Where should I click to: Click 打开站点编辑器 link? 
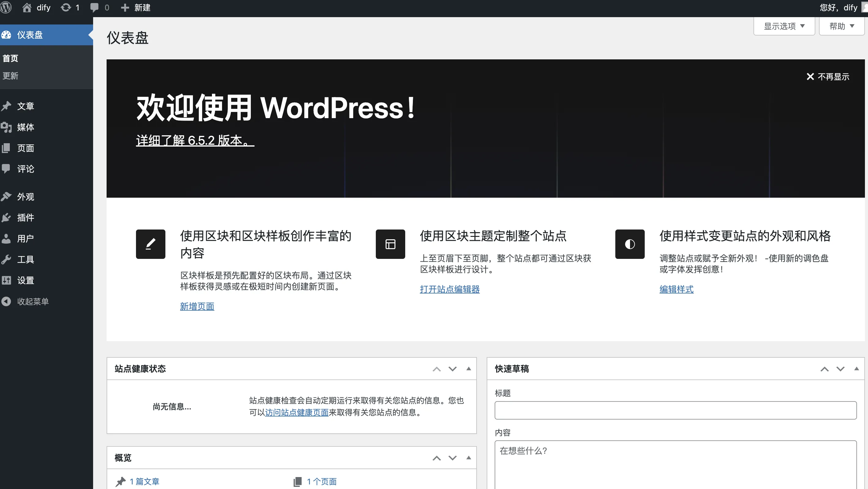[450, 289]
